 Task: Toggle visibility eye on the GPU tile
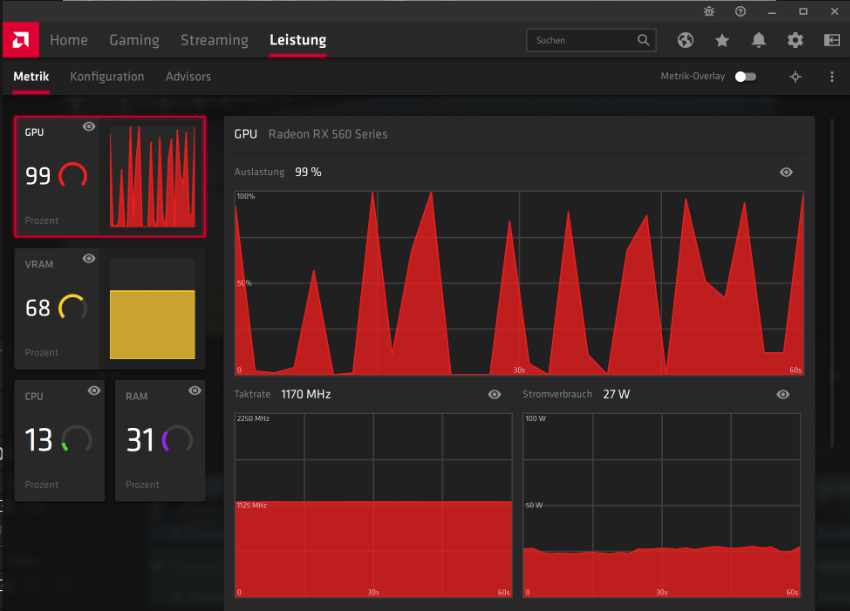point(89,127)
